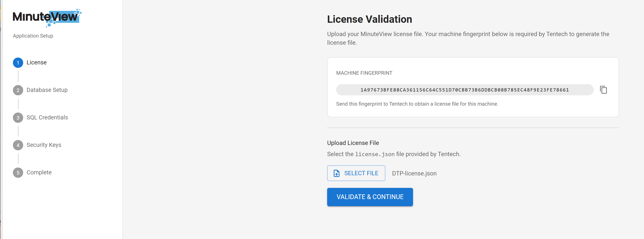The height and width of the screenshot is (239, 644).
Task: Open the License item in the sidebar
Action: point(36,62)
